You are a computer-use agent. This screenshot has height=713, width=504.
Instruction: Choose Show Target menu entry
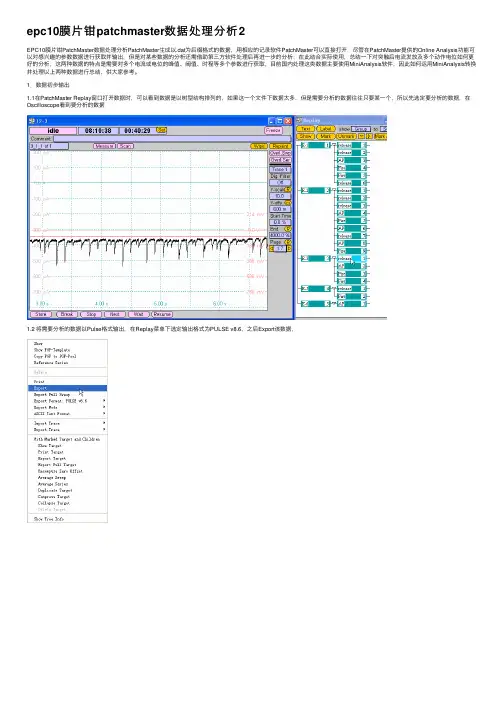pyautogui.click(x=67, y=446)
